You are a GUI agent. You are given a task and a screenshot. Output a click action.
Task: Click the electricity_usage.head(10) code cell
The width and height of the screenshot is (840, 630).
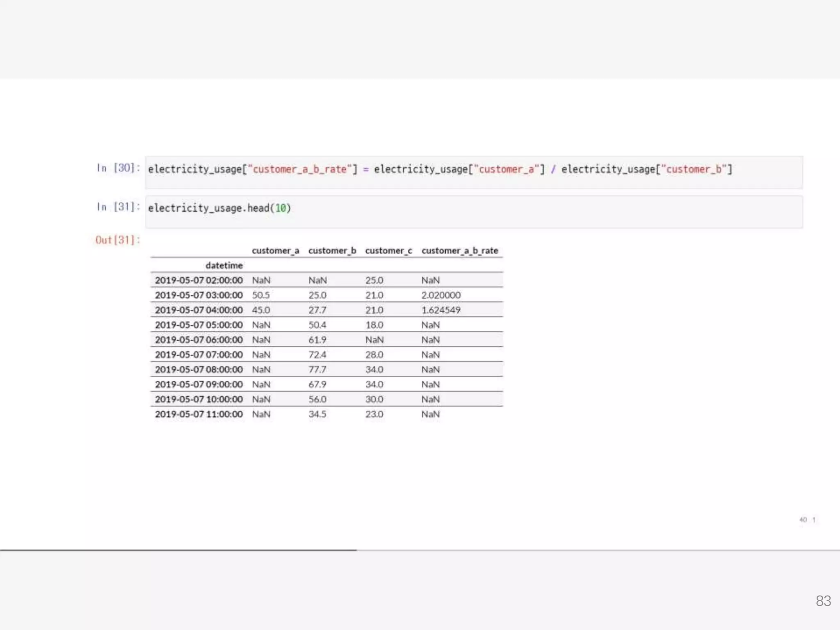474,212
